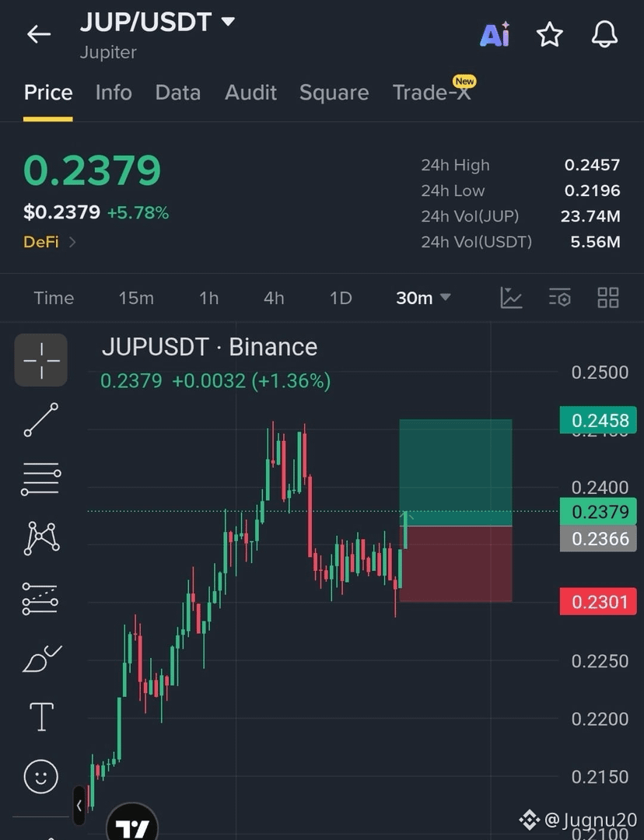Screen dimensions: 644x840
Task: Click the 0.2250 axis price level
Action: 600,661
